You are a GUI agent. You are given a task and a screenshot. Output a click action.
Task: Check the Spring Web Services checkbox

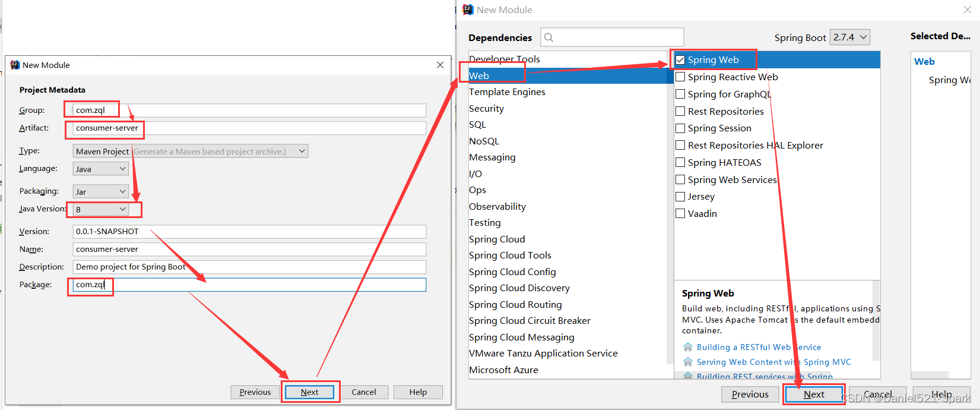[x=680, y=179]
